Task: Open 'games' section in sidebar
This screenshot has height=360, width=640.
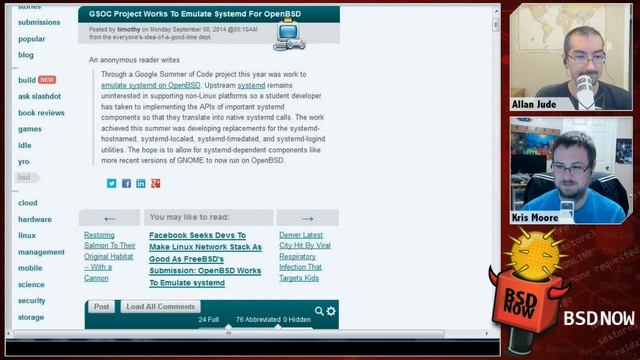Action: click(30, 129)
